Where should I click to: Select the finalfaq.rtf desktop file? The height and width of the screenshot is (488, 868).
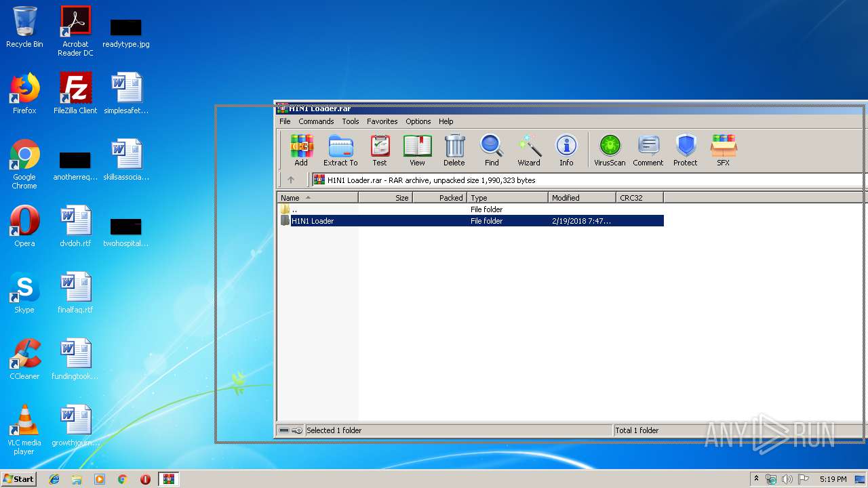[x=75, y=293]
